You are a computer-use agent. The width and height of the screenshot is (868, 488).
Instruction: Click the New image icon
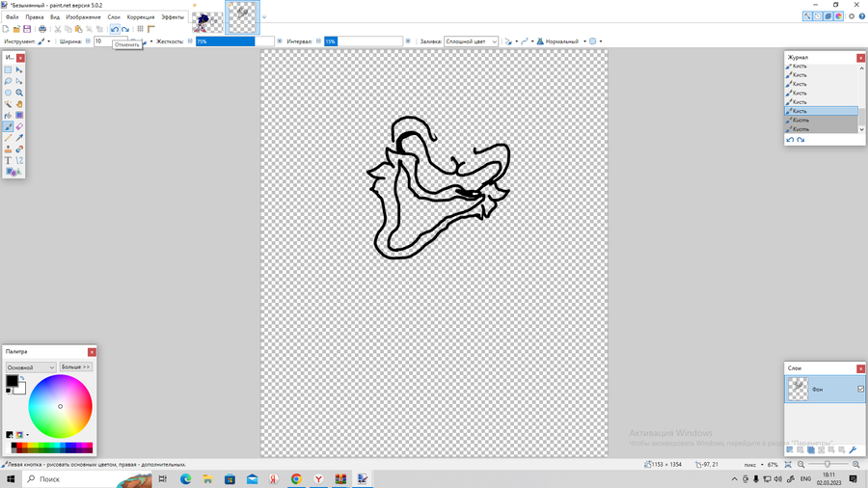coord(6,29)
